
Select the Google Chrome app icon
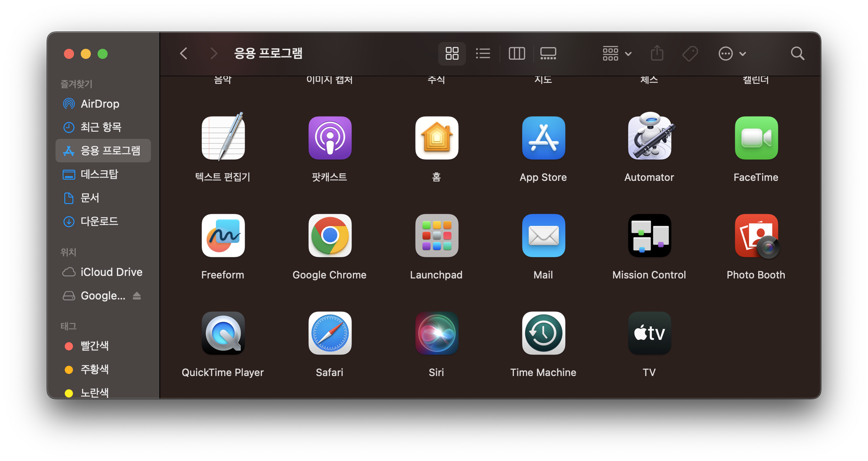coord(330,236)
